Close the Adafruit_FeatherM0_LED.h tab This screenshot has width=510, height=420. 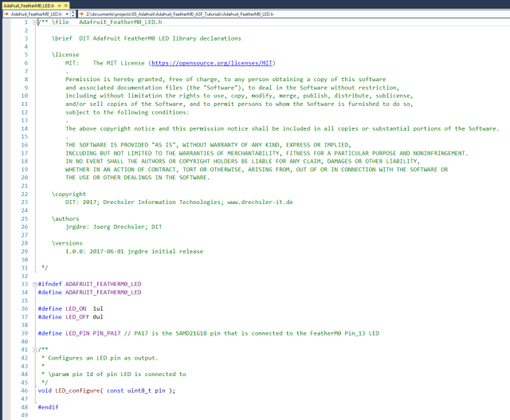pos(66,6)
